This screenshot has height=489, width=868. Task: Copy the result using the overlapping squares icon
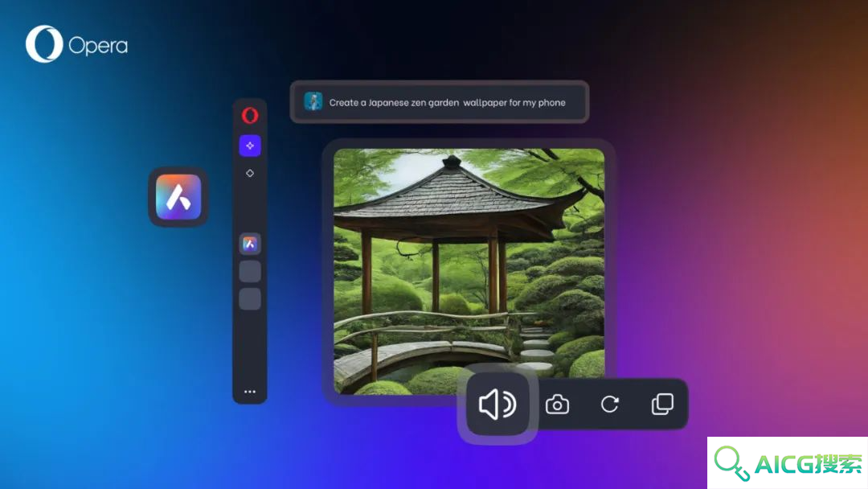[662, 405]
